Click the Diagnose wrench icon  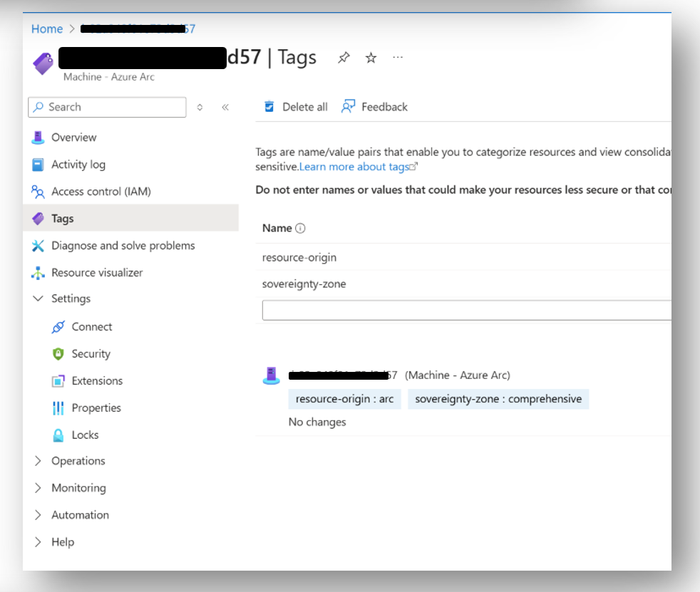(38, 246)
